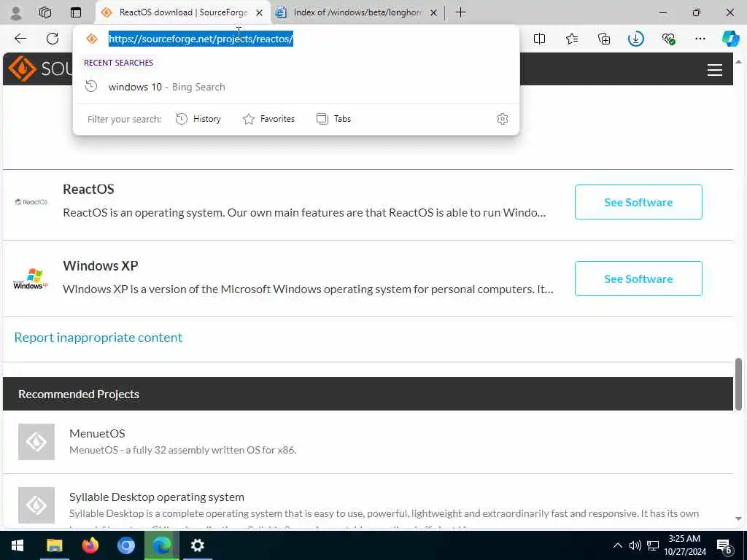747x560 pixels.
Task: Go back to previous page
Action: (20, 39)
